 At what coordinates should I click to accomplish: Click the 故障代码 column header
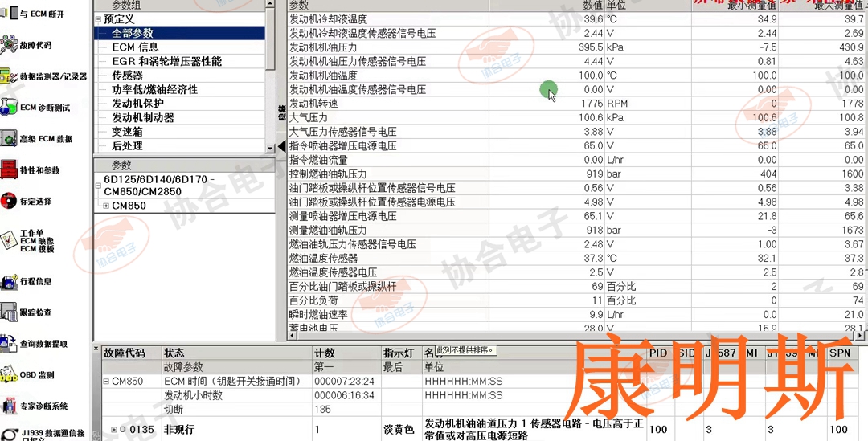point(131,353)
